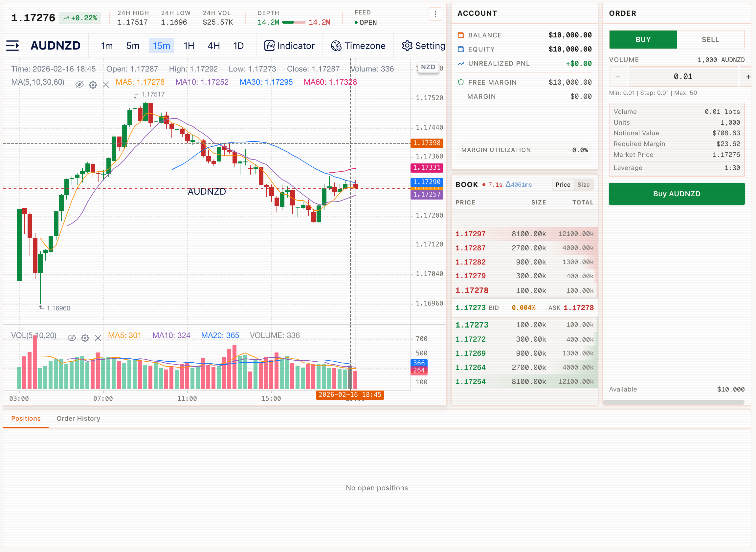Viewport: 756px width, 552px height.
Task: Hide the MA(5,10,30,60) overlay via eye icon
Action: pyautogui.click(x=79, y=85)
